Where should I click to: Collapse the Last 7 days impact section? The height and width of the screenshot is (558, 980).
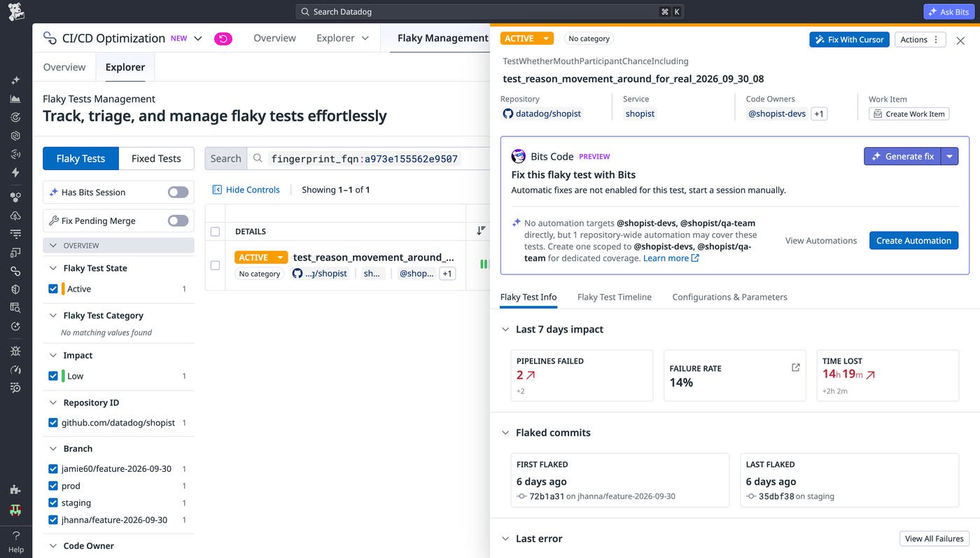[505, 329]
